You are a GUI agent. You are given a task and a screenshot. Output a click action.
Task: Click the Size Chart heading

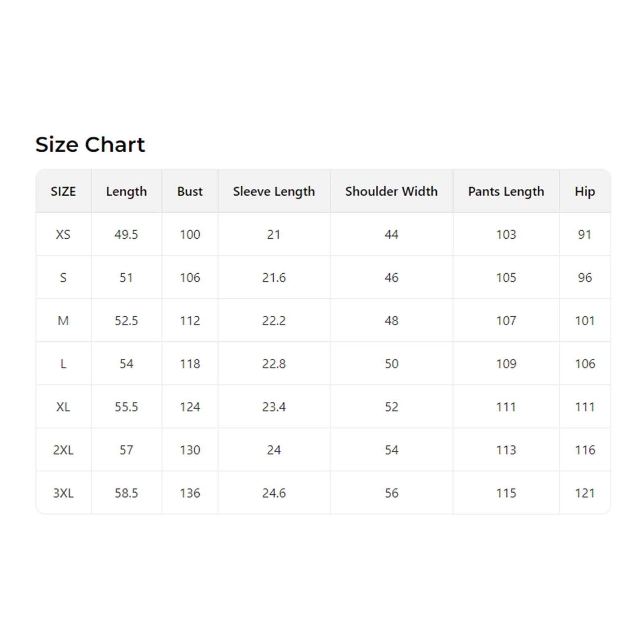coord(90,144)
